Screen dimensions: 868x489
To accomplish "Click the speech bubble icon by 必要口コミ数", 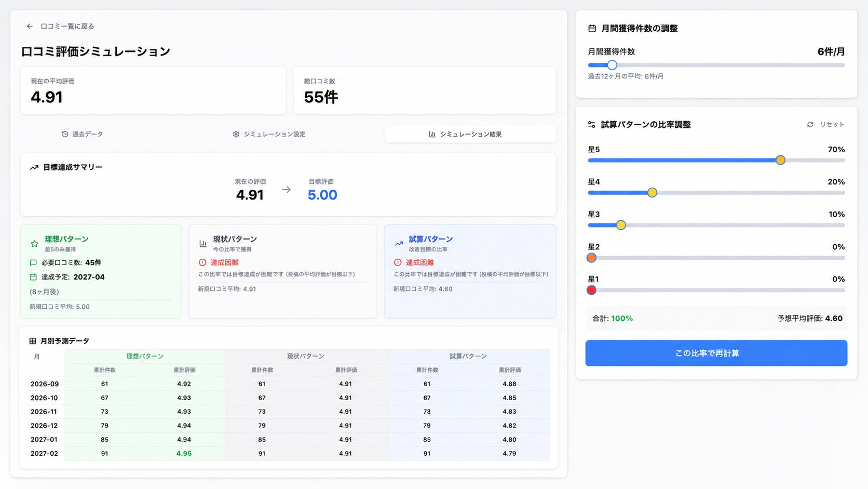I will pos(33,263).
